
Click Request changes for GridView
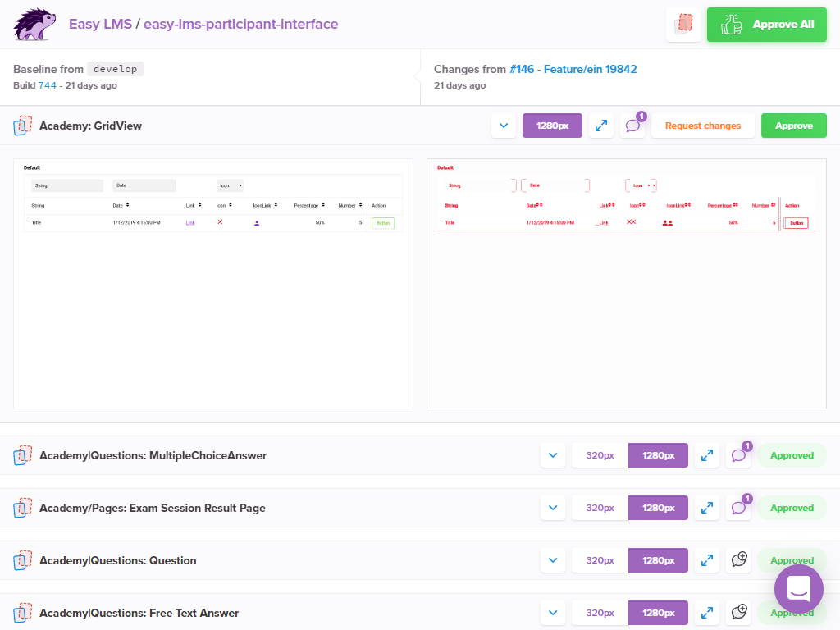tap(702, 126)
